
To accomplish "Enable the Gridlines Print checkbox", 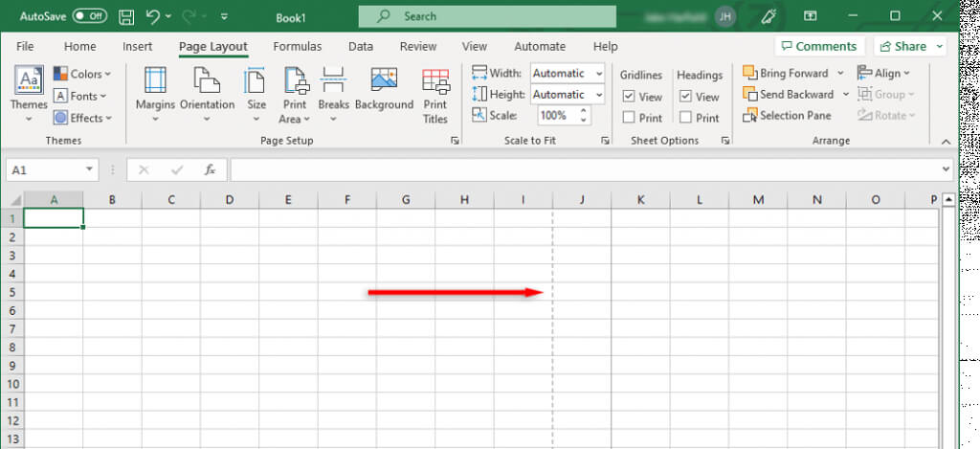I will [x=629, y=118].
